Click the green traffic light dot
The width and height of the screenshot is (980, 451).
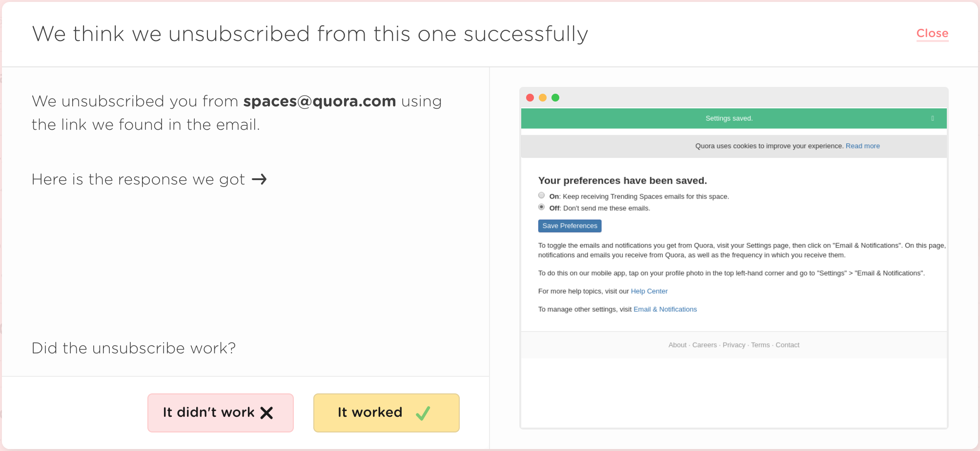click(x=555, y=98)
